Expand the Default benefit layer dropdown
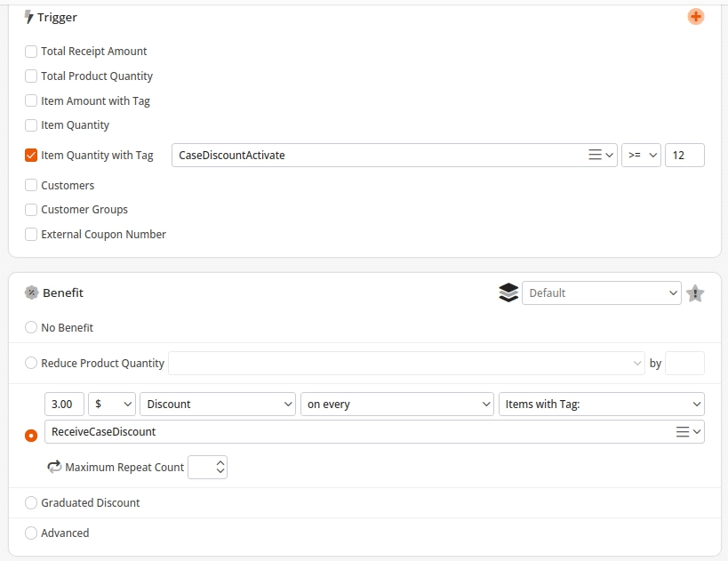Image resolution: width=728 pixels, height=561 pixels. pyautogui.click(x=601, y=293)
